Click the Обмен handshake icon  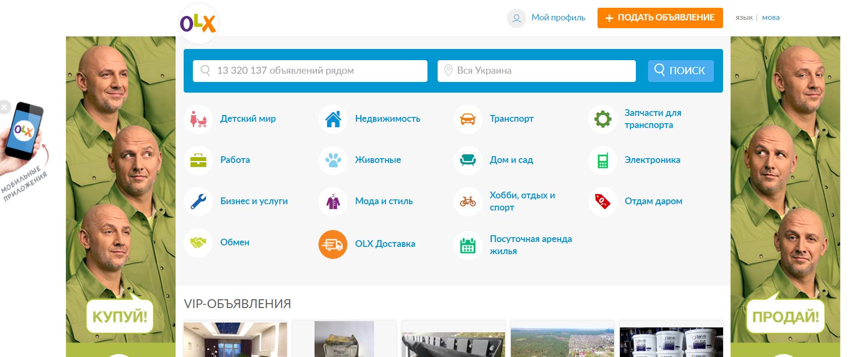click(x=198, y=243)
